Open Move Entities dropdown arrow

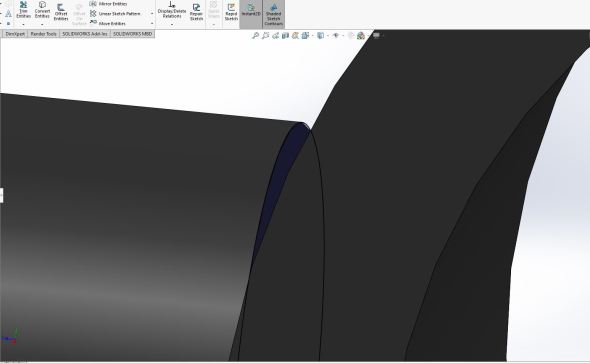point(152,23)
